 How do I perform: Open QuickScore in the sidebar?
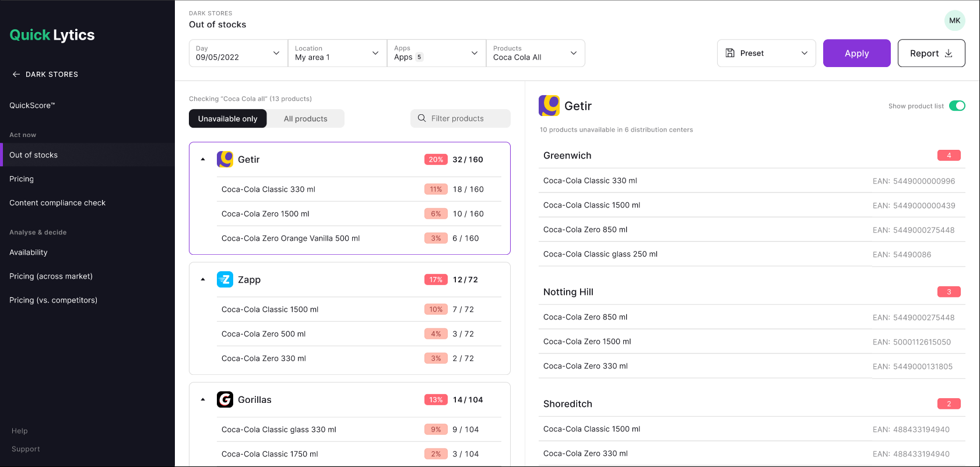click(32, 106)
